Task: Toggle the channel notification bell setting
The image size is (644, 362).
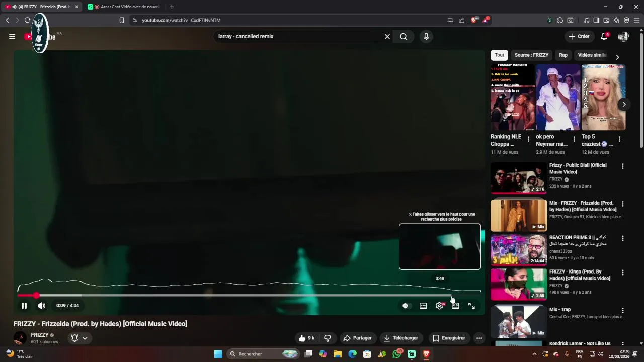Action: 79,338
